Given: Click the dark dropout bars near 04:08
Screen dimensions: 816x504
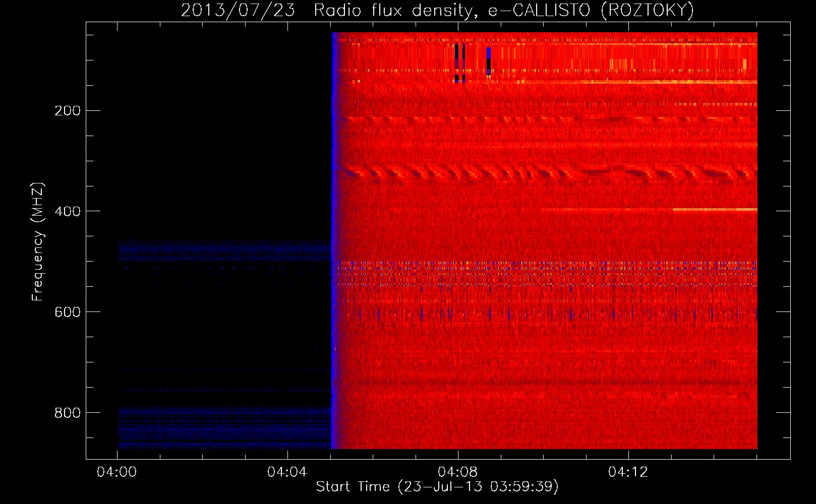Looking at the screenshot, I should point(459,62).
